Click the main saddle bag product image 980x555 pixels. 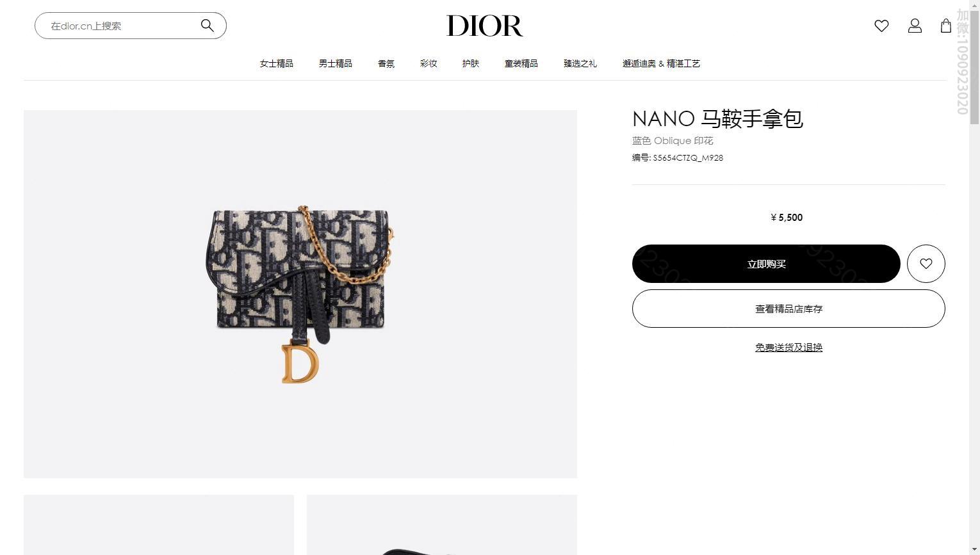300,294
